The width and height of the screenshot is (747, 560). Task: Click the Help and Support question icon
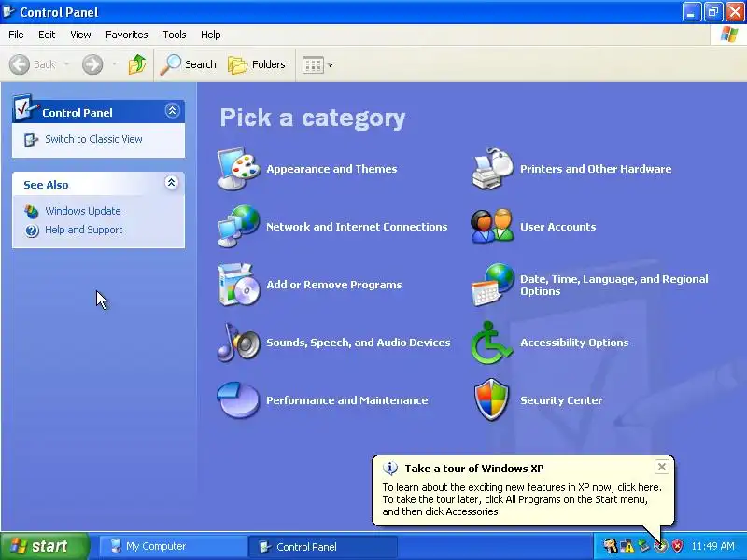[x=32, y=231]
